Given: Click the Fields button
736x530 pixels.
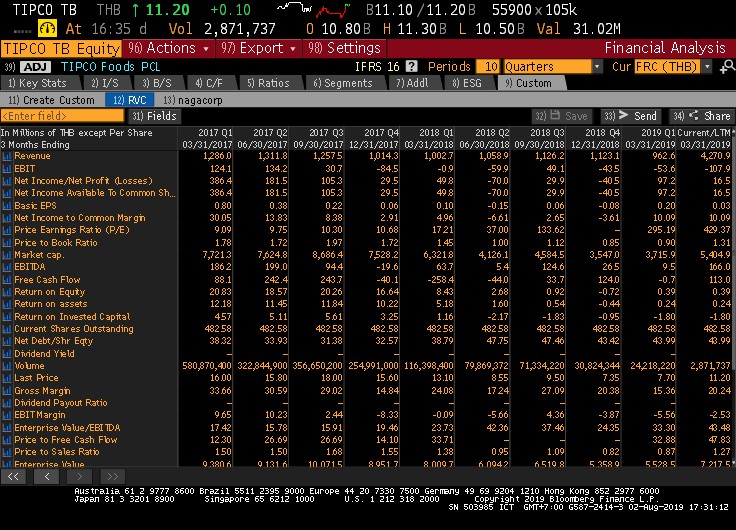Looking at the screenshot, I should pyautogui.click(x=154, y=116).
